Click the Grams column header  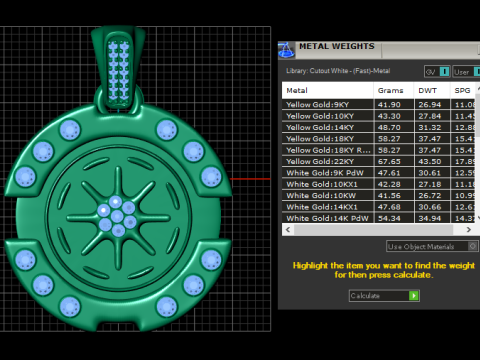394,90
